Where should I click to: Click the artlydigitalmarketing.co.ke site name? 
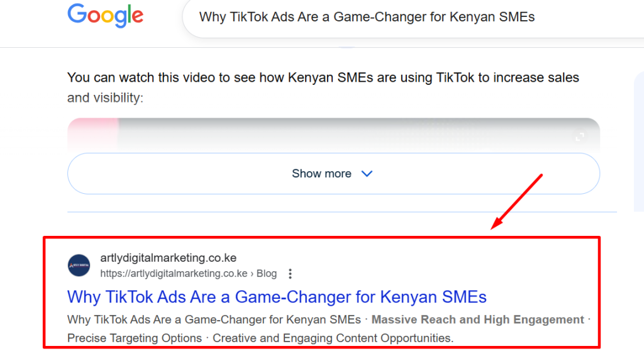click(168, 258)
